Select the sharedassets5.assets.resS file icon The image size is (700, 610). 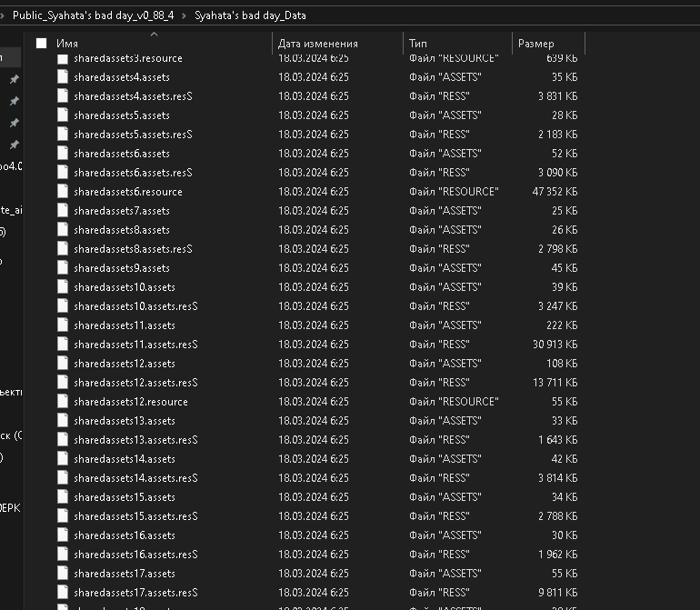point(63,135)
